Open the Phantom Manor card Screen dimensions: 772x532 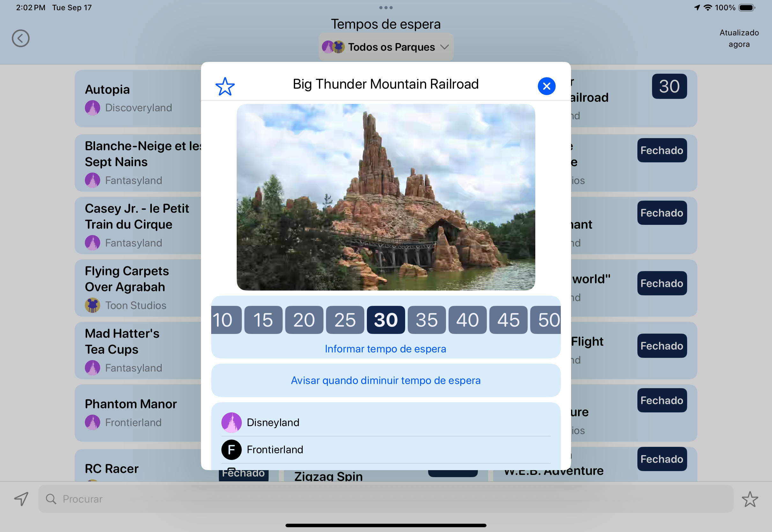pos(138,413)
